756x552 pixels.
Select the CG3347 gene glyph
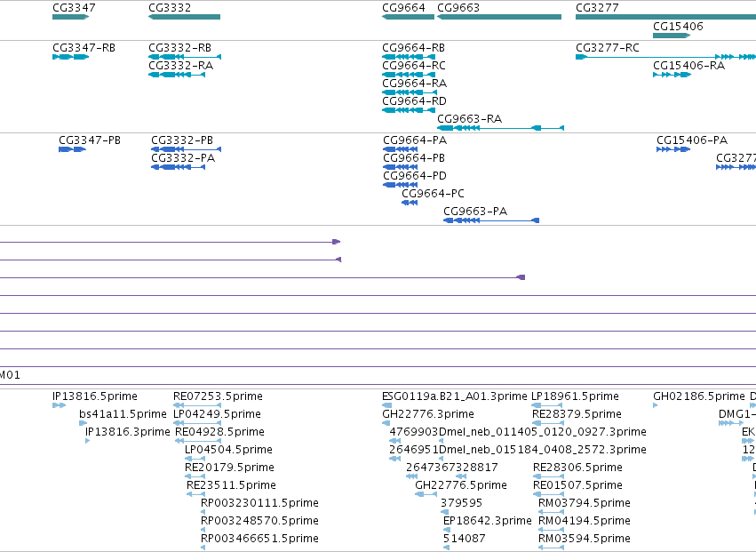[70, 17]
